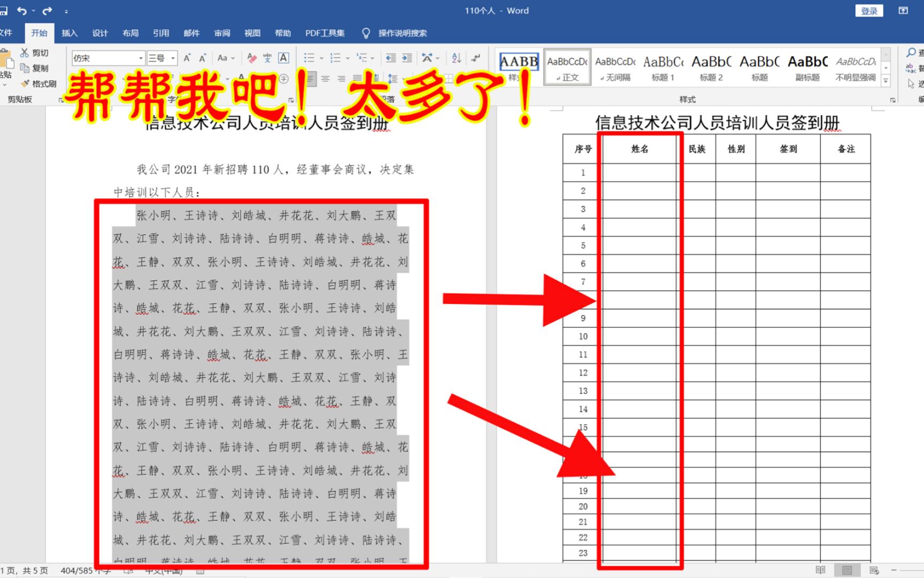924x578 pixels.
Task: Open the Customize Quick Access Toolbar arrow
Action: pyautogui.click(x=66, y=11)
